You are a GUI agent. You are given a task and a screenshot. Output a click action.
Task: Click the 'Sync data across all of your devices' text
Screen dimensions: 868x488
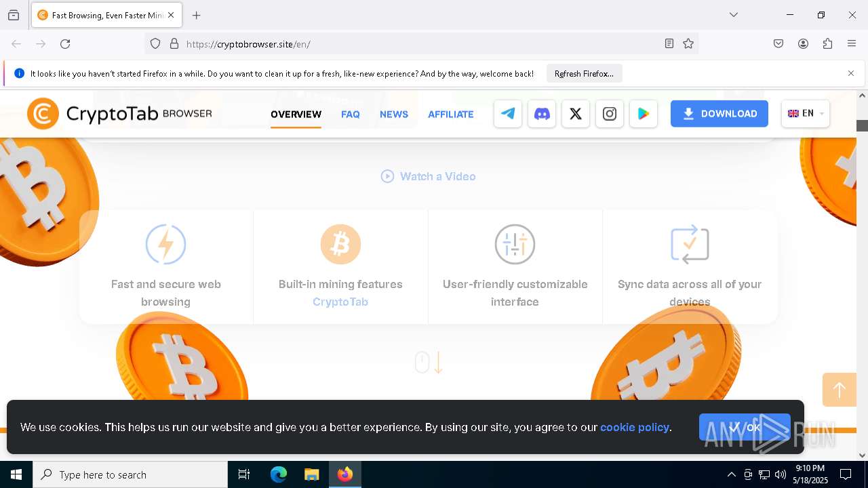click(x=690, y=293)
